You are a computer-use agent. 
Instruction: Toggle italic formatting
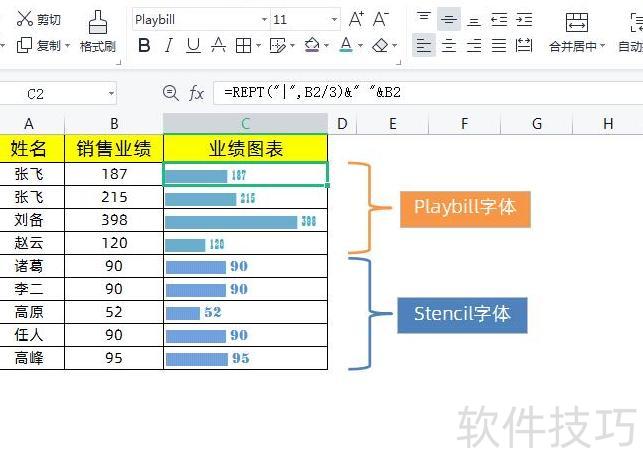(169, 45)
